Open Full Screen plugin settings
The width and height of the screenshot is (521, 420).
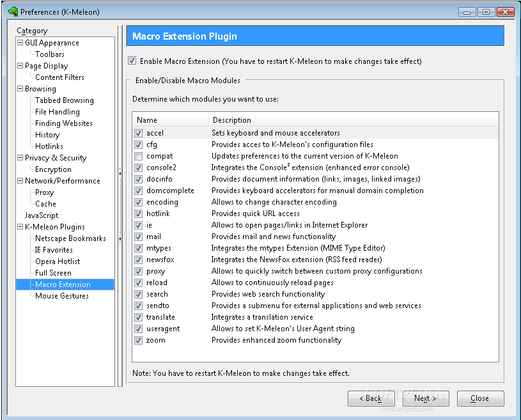tap(53, 273)
